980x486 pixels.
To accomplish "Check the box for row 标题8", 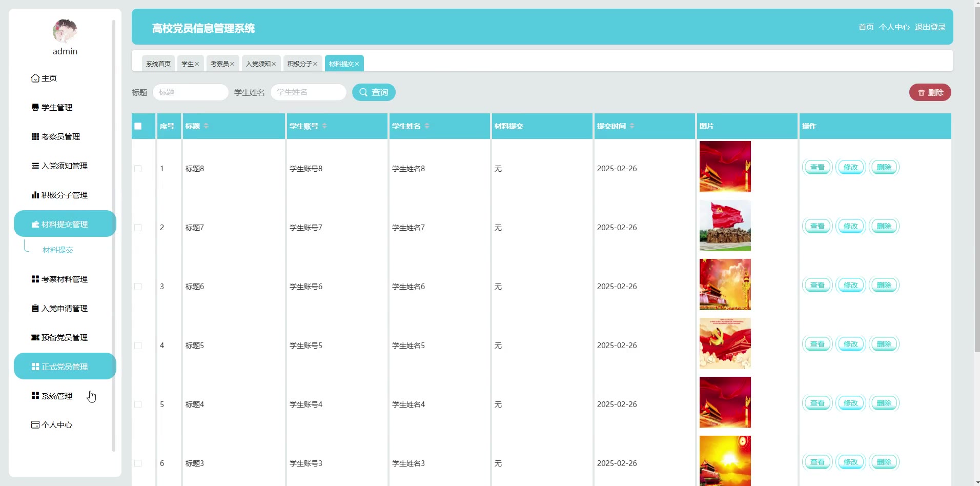I will point(138,169).
